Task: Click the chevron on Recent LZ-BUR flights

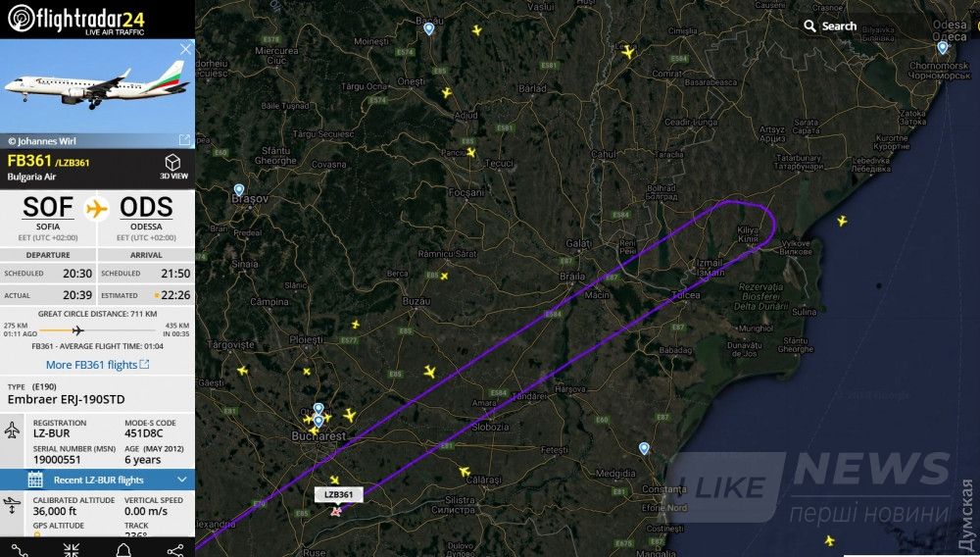Action: [182, 480]
